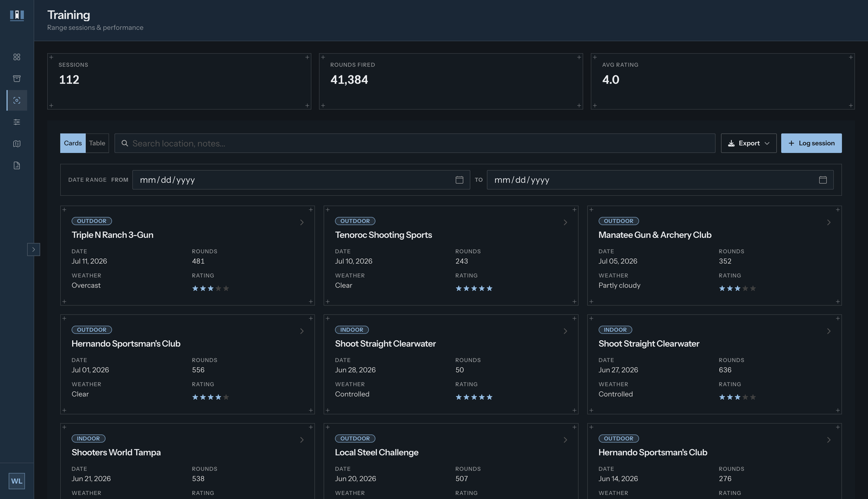This screenshot has height=499, width=868.
Task: Click the Log session button
Action: pos(812,143)
